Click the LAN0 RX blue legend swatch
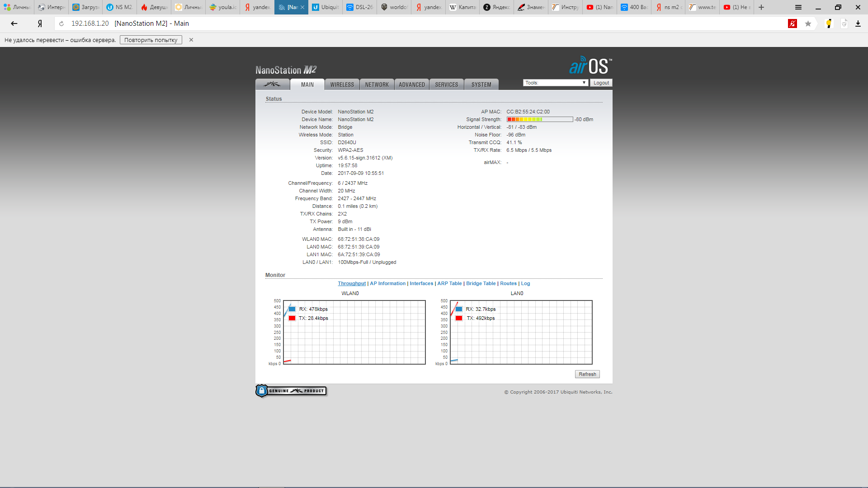The height and width of the screenshot is (488, 868). click(x=459, y=309)
